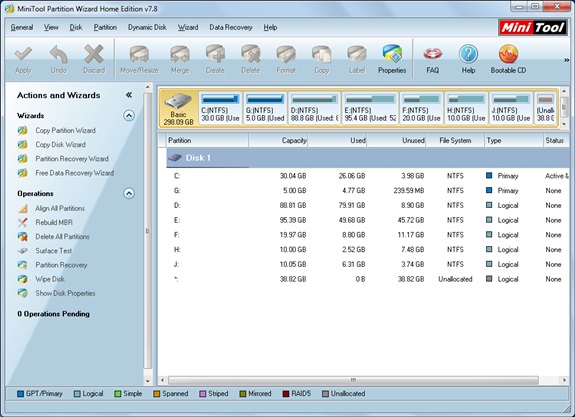Launch the Free Data Recovery Wizard
Image resolution: width=575 pixels, height=417 pixels.
[74, 173]
